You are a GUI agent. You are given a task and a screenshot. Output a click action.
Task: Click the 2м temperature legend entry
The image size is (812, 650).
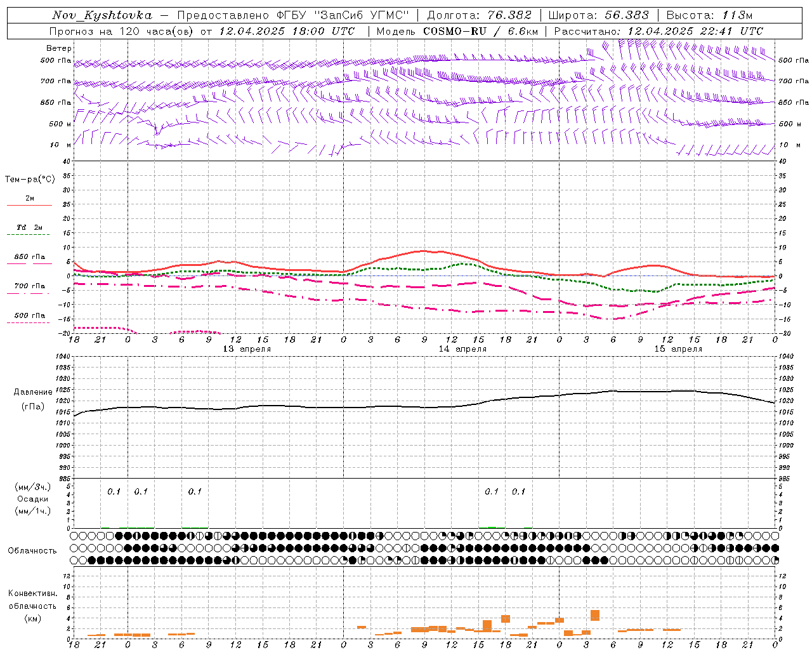(30, 198)
